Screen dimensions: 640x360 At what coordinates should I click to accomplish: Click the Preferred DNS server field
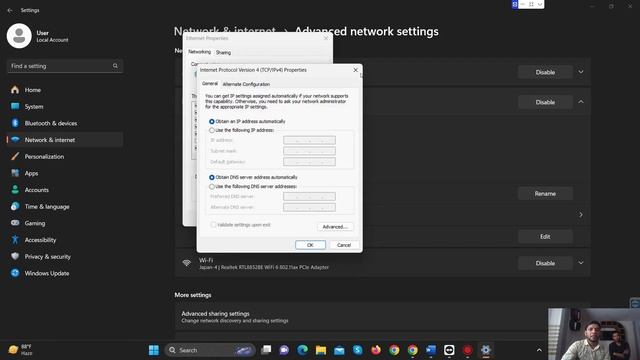coord(309,197)
